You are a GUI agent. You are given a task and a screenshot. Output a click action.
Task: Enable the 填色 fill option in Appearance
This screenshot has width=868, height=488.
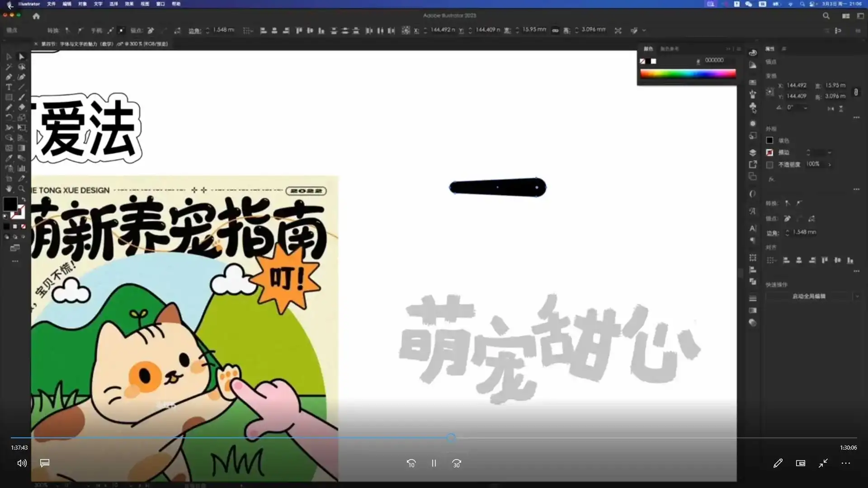(x=770, y=141)
